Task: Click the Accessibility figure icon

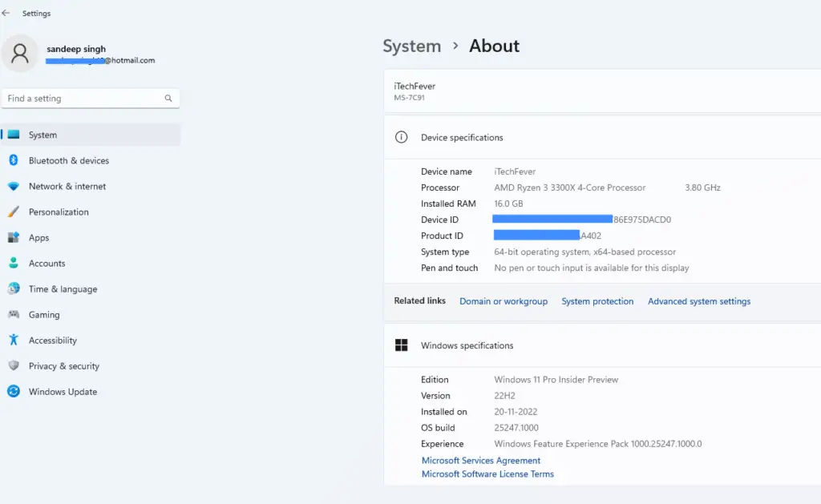Action: 14,340
